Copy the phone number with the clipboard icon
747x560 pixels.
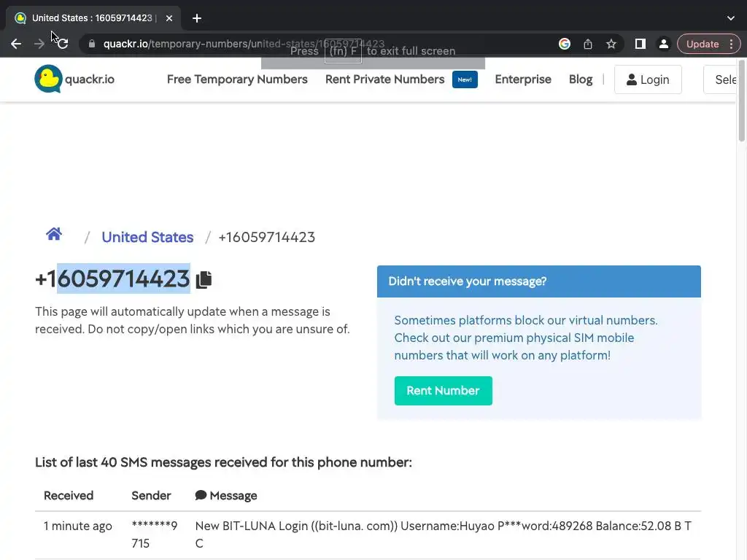(204, 279)
